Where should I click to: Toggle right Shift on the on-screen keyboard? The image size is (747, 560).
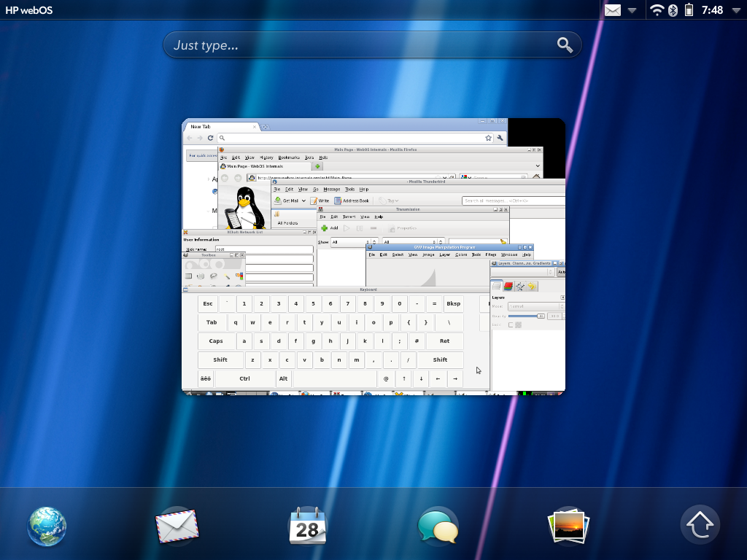point(440,360)
